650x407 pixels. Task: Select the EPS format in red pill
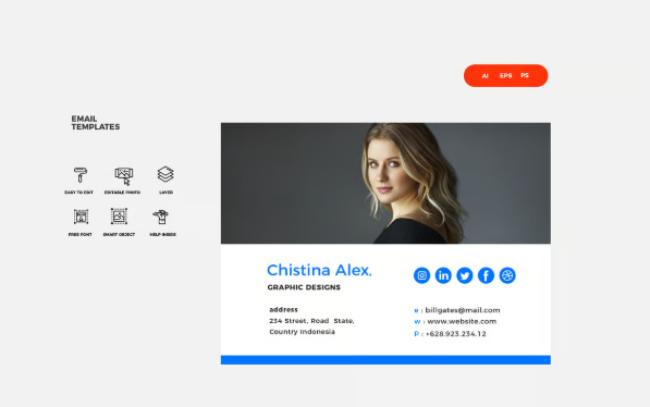(506, 76)
